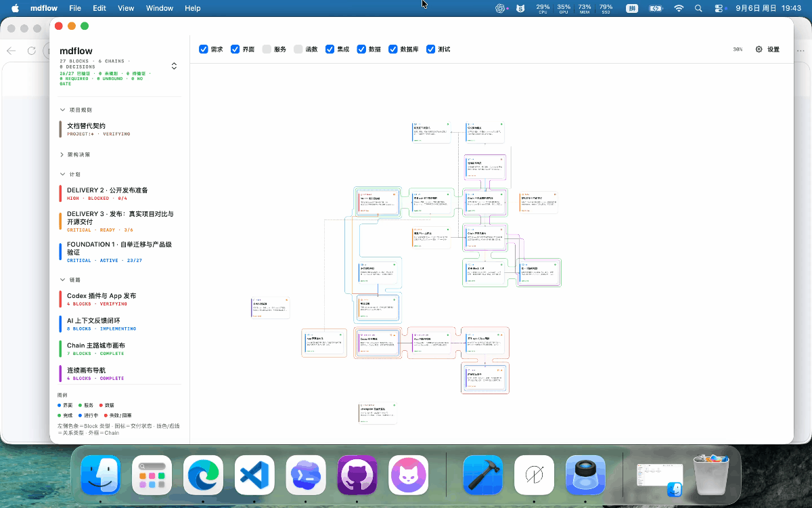Open Spotlight search icon
The image size is (812, 508).
[698, 8]
